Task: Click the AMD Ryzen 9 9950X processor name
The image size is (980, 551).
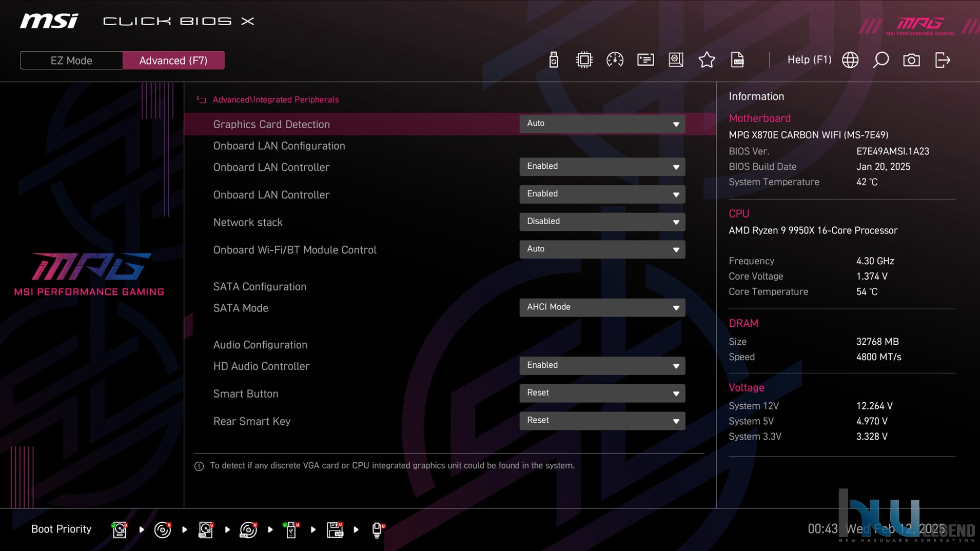Action: (x=813, y=230)
